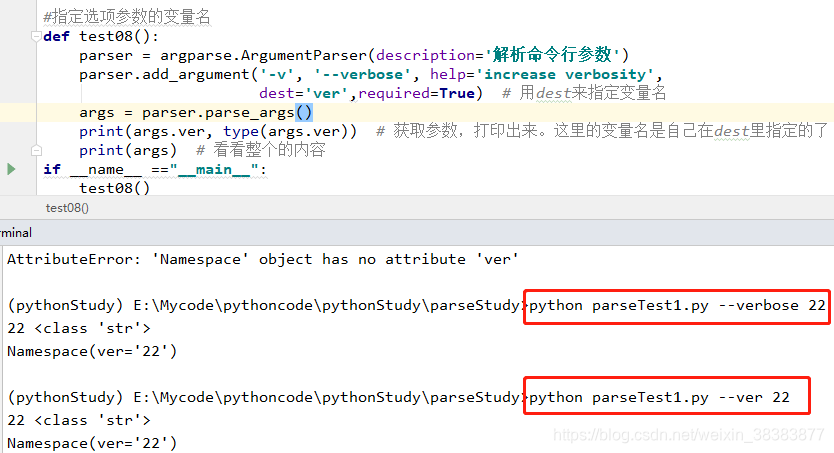Click terminal command with --verbose 22
The width and height of the screenshot is (834, 453).
pos(677,306)
